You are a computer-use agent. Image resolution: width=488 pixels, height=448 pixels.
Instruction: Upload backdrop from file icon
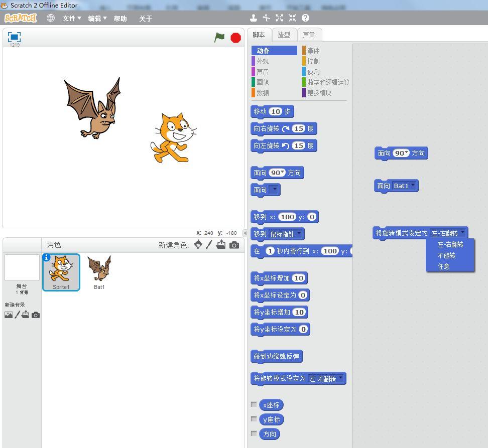coord(26,315)
